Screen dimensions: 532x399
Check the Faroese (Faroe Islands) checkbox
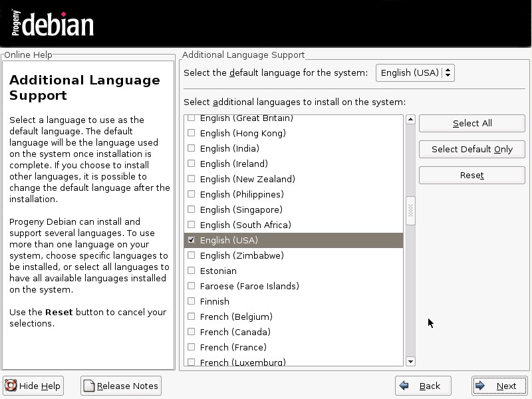192,286
